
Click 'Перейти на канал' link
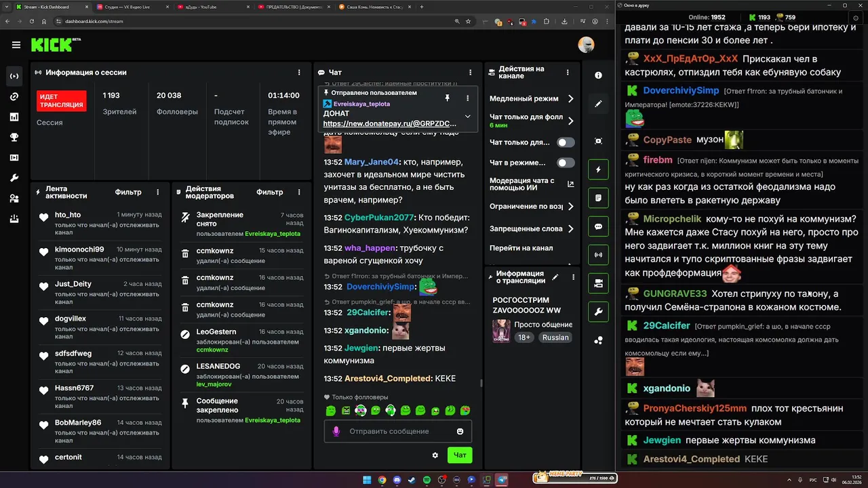[x=521, y=248]
